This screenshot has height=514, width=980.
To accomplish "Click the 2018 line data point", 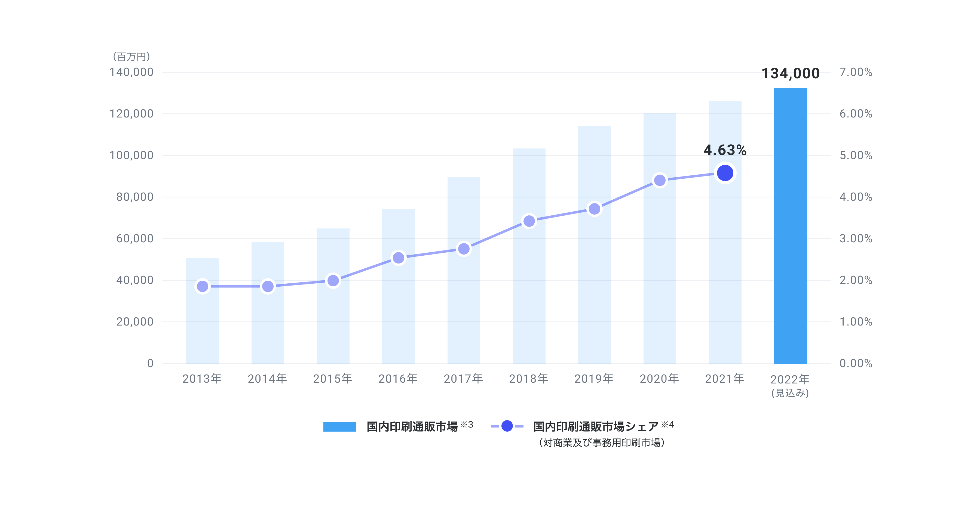I will [x=529, y=221].
